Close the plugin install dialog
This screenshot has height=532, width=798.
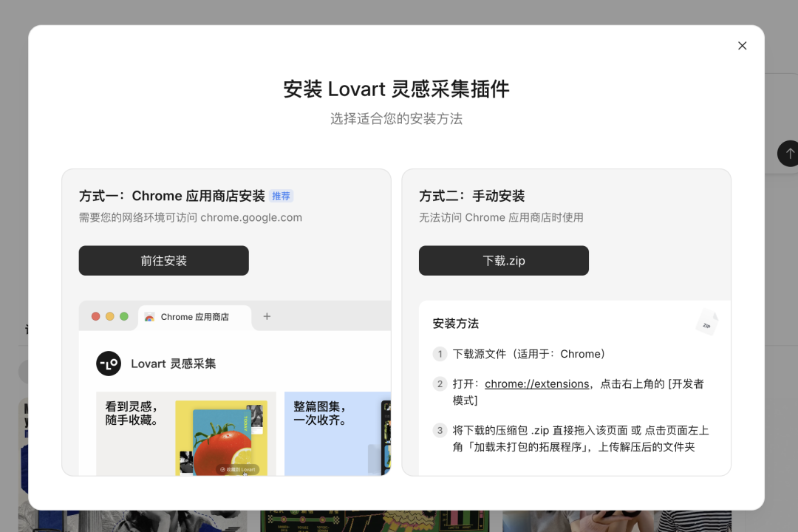(x=742, y=46)
